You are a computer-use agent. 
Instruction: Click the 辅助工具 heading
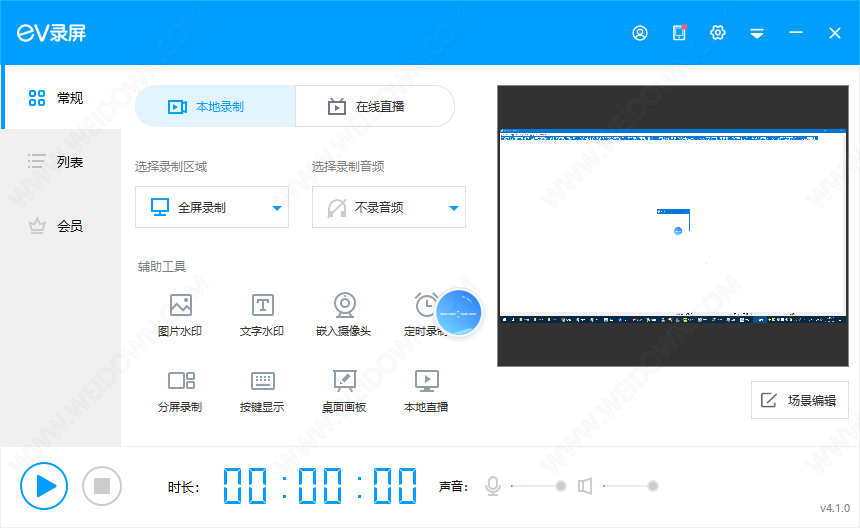coord(162,266)
